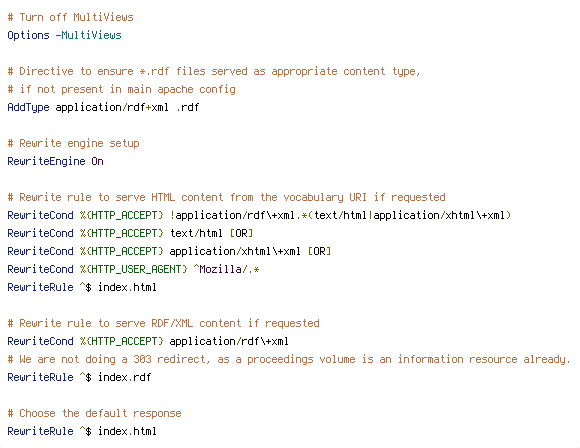Image resolution: width=580 pixels, height=448 pixels.
Task: Click the 'Turn off MultiViews' comment line
Action: coord(70,17)
